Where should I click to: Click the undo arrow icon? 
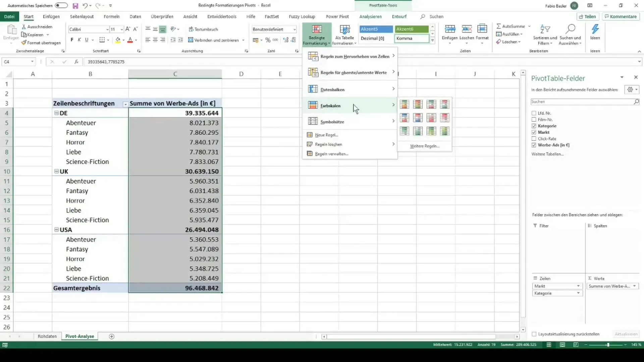tap(85, 6)
